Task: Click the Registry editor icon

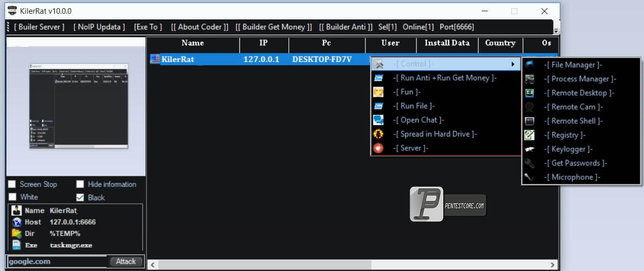Action: coord(530,135)
